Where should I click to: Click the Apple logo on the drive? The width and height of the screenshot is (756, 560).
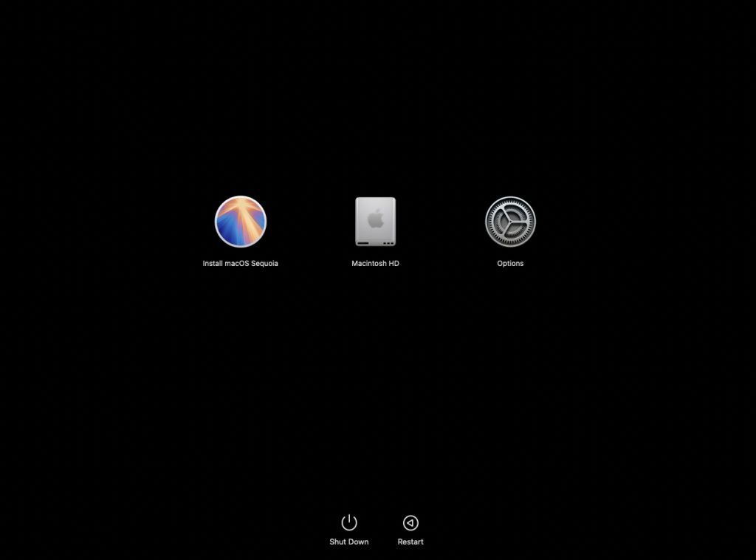(x=375, y=219)
